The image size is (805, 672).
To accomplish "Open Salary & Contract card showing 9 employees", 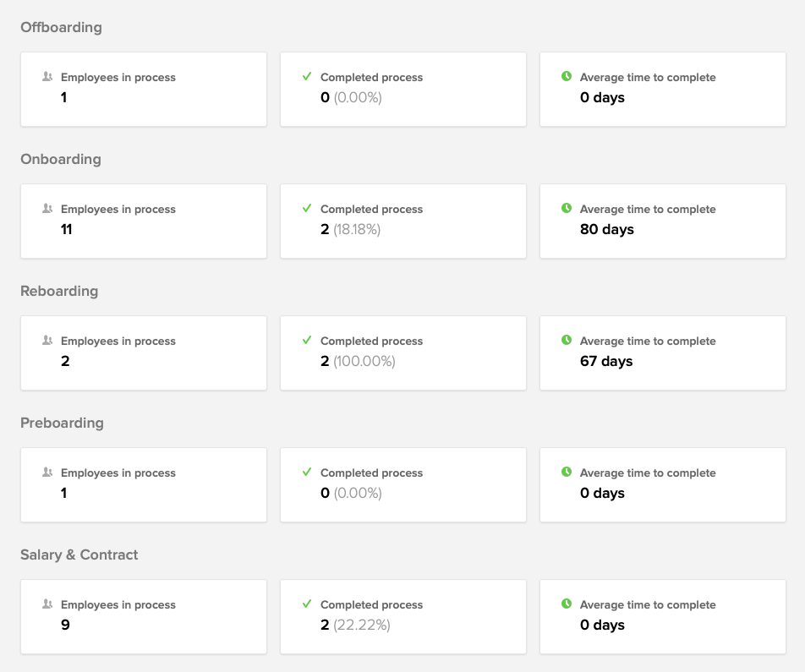I will click(x=144, y=617).
